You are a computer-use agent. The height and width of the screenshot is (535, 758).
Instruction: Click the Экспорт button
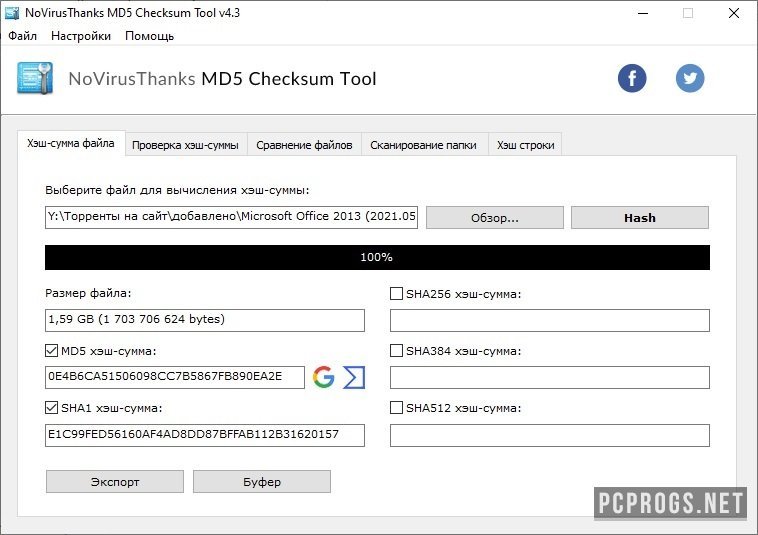click(x=115, y=482)
